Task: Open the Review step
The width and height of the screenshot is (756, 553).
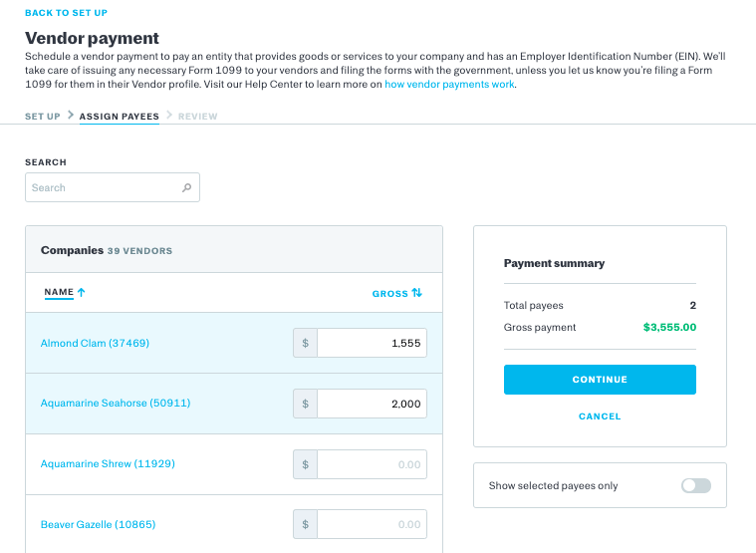Action: [197, 117]
